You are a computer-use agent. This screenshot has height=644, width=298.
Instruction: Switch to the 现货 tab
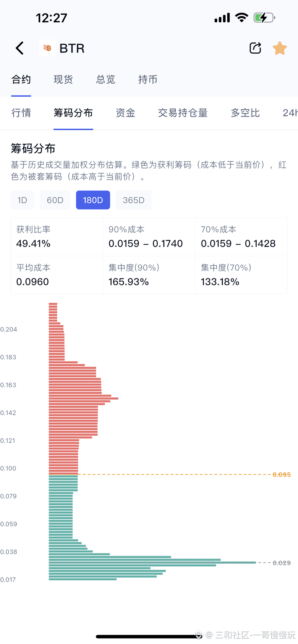63,79
